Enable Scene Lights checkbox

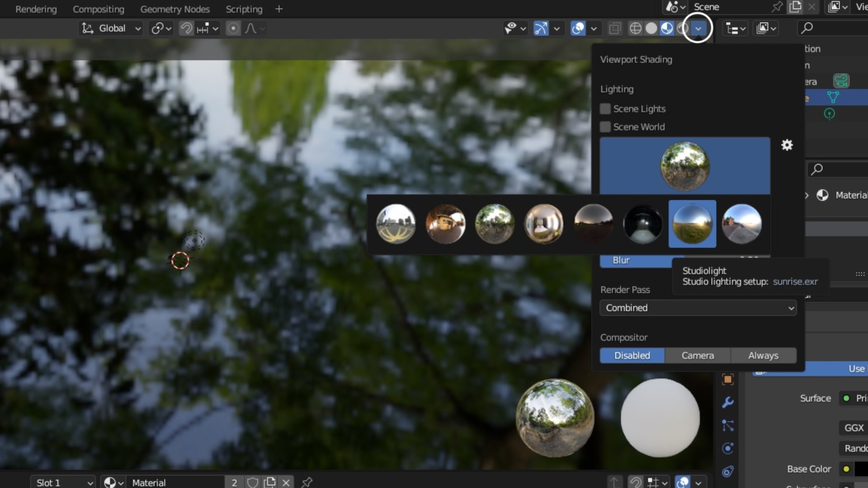click(605, 109)
